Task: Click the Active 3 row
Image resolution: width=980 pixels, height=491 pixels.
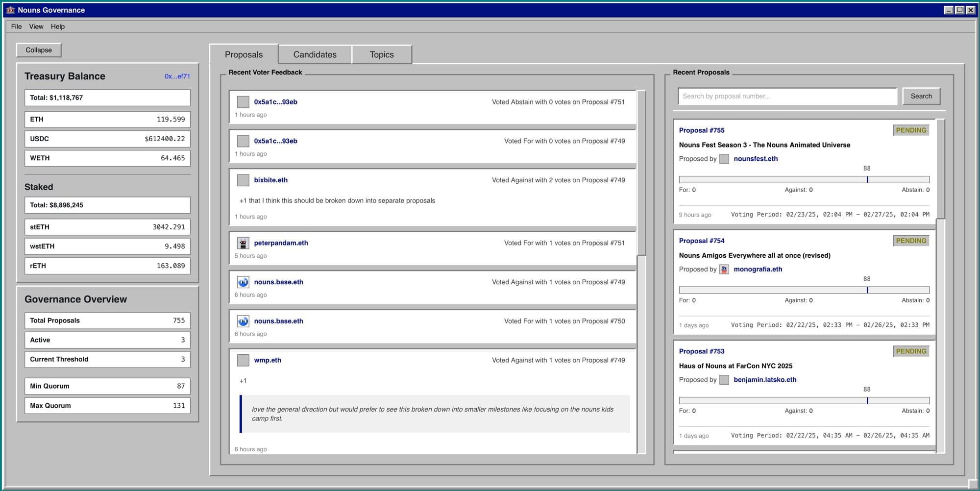Action: (x=107, y=340)
